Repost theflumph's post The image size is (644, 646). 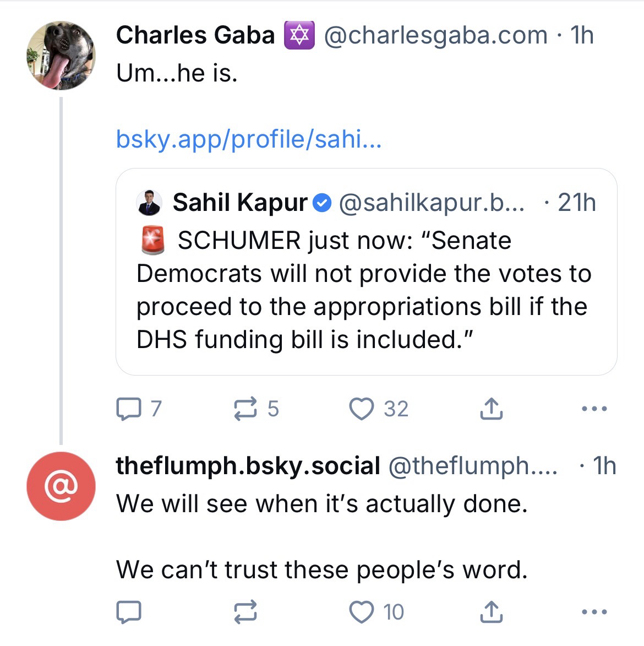pos(246,612)
